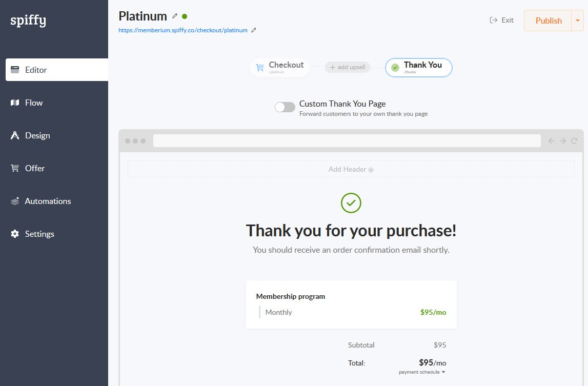Viewport: 588px width, 386px height.
Task: Click the add upsell button
Action: [x=348, y=67]
